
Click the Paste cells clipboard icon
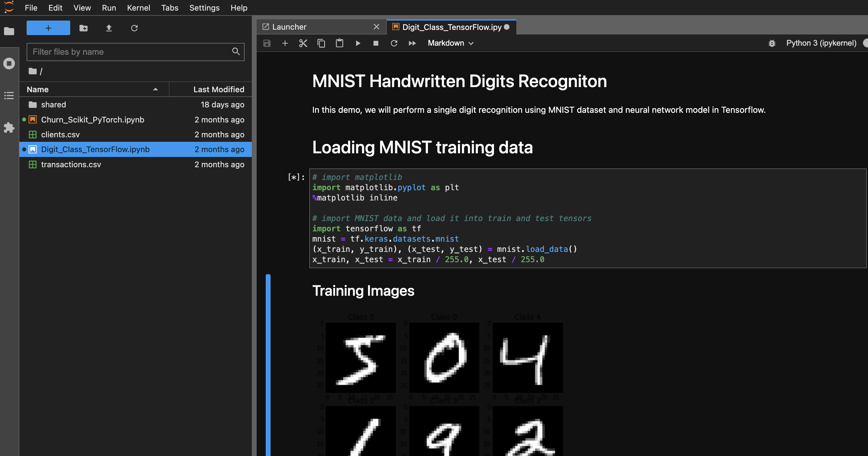[x=339, y=43]
